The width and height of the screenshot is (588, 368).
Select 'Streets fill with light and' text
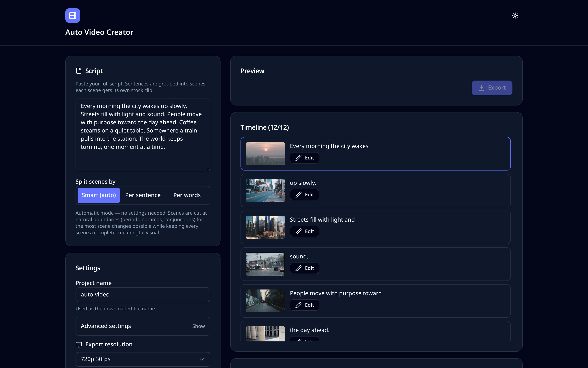[322, 220]
